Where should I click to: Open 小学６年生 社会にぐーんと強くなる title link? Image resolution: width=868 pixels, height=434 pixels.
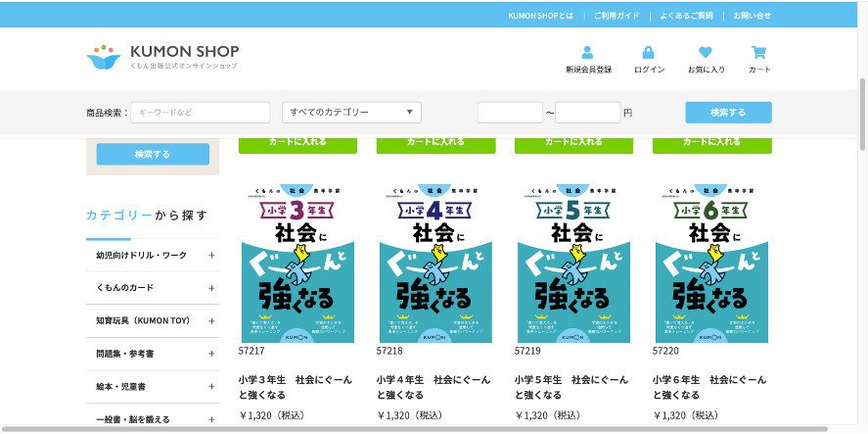point(709,387)
